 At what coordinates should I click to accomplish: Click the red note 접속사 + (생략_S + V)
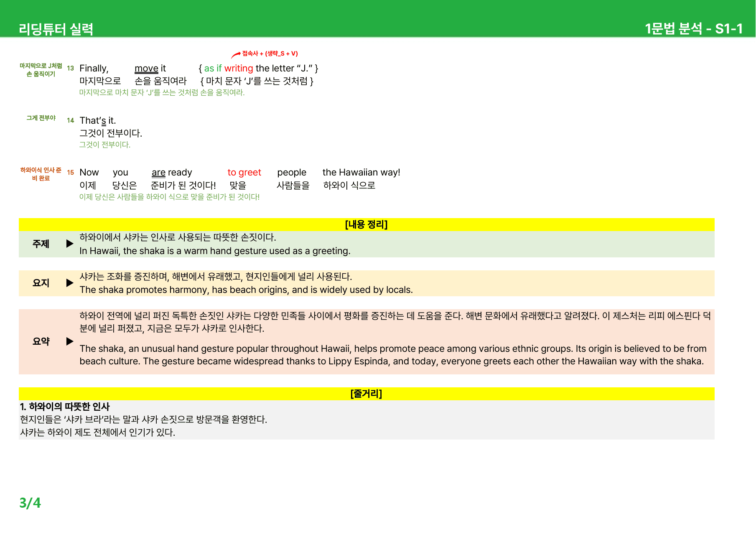(270, 53)
